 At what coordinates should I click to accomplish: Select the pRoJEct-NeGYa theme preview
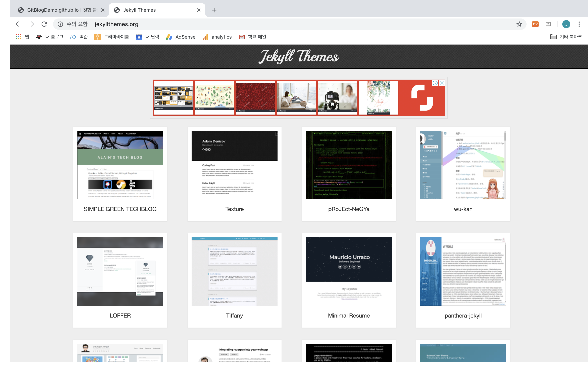click(x=349, y=165)
